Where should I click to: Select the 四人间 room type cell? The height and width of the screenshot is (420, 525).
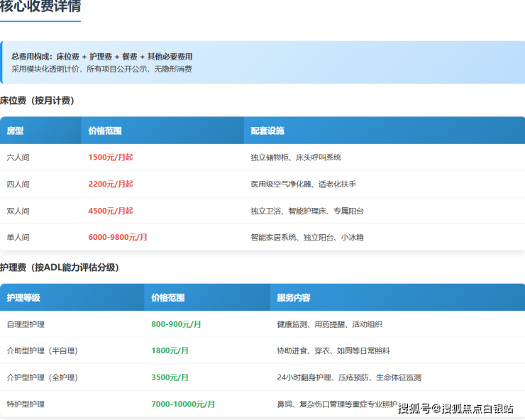[x=18, y=184]
